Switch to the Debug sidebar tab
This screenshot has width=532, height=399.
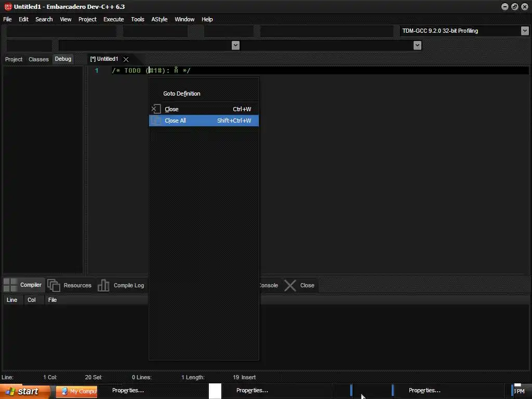tap(63, 59)
